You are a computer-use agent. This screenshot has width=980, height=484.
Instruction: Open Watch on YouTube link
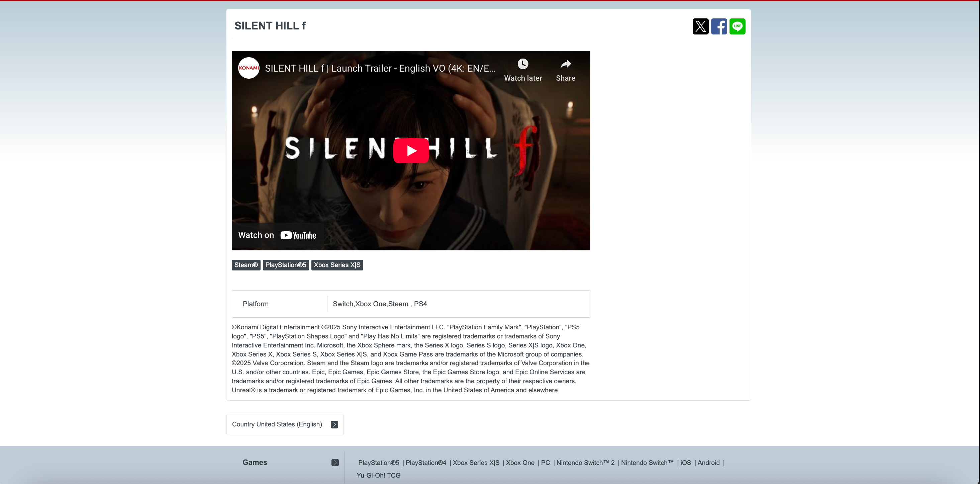[x=277, y=235]
